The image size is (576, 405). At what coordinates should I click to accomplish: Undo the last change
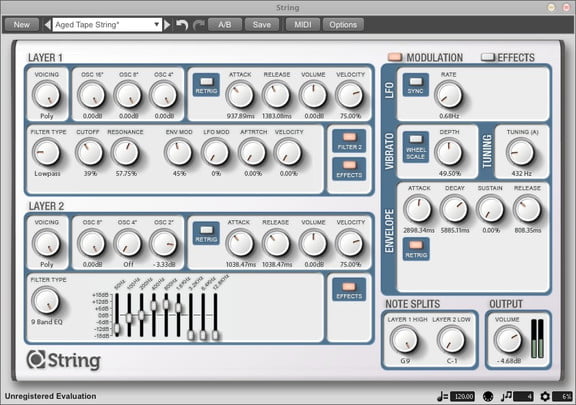[182, 25]
